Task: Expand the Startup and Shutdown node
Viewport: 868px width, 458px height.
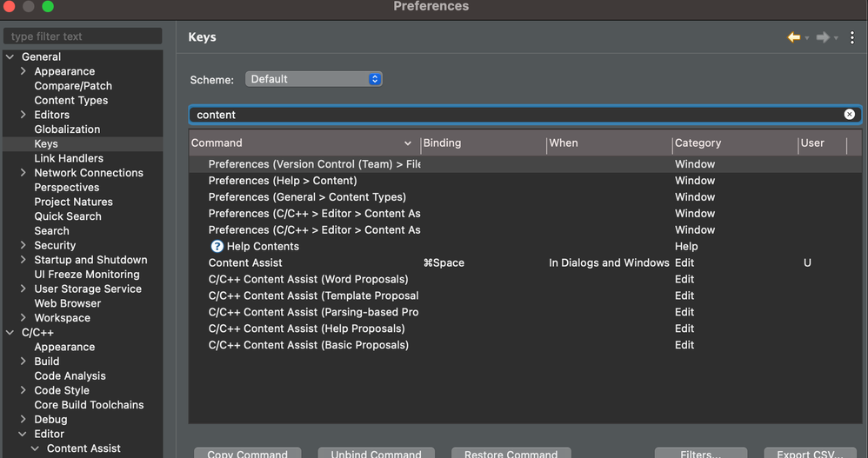Action: tap(23, 260)
